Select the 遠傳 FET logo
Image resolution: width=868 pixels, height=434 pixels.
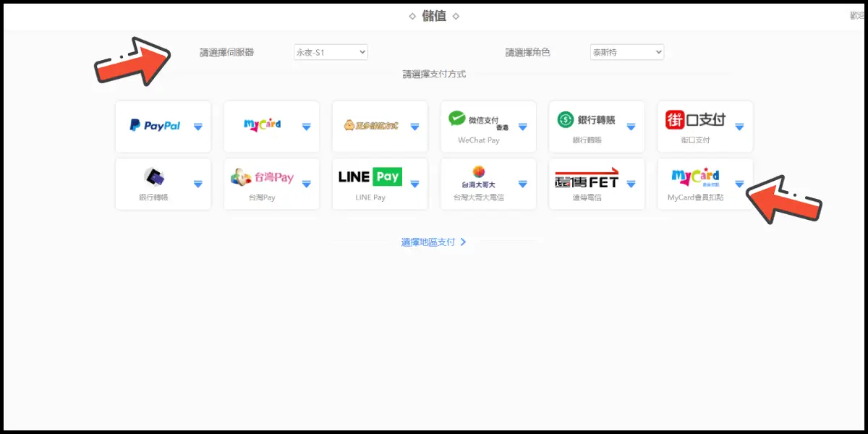point(587,178)
